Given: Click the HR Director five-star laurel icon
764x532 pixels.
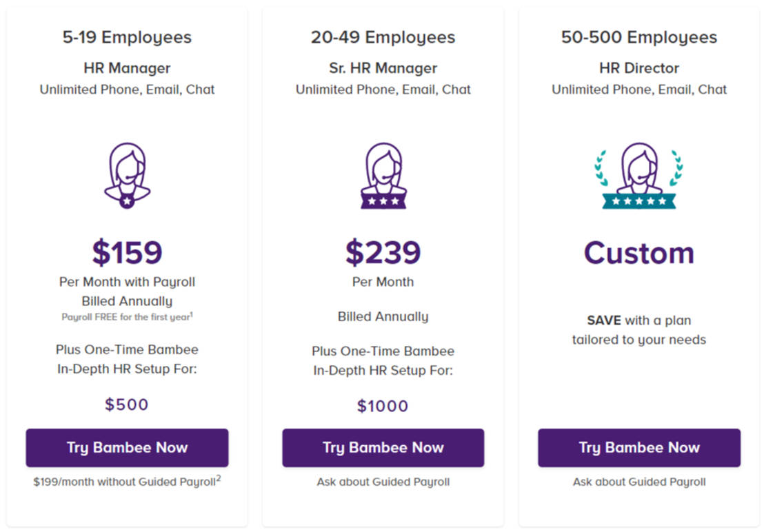Looking at the screenshot, I should pos(639,176).
